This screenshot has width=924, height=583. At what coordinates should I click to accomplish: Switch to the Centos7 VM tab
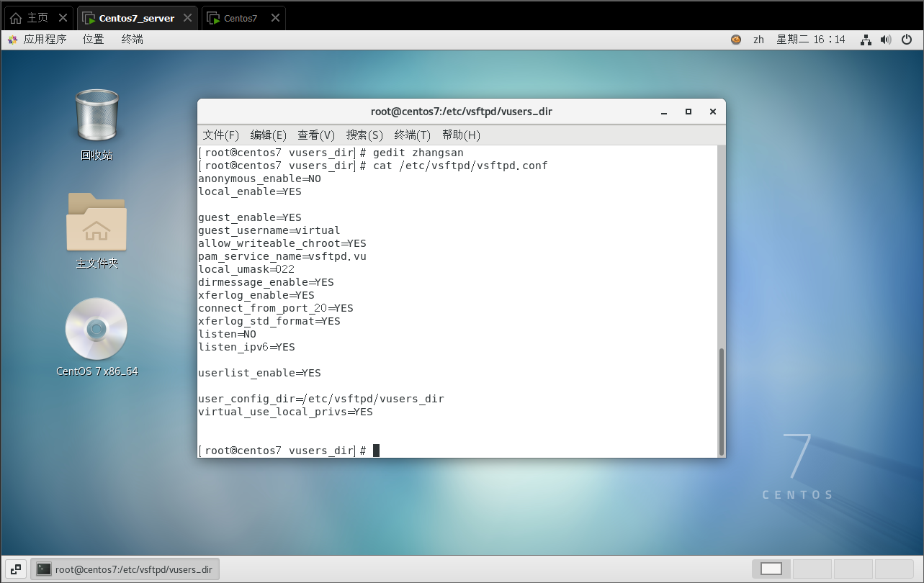pyautogui.click(x=240, y=18)
